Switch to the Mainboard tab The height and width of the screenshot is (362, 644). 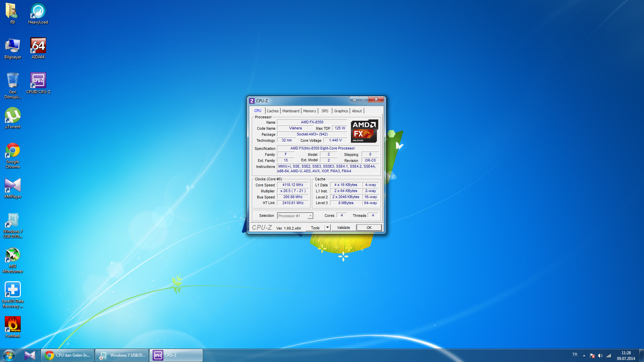(x=291, y=111)
